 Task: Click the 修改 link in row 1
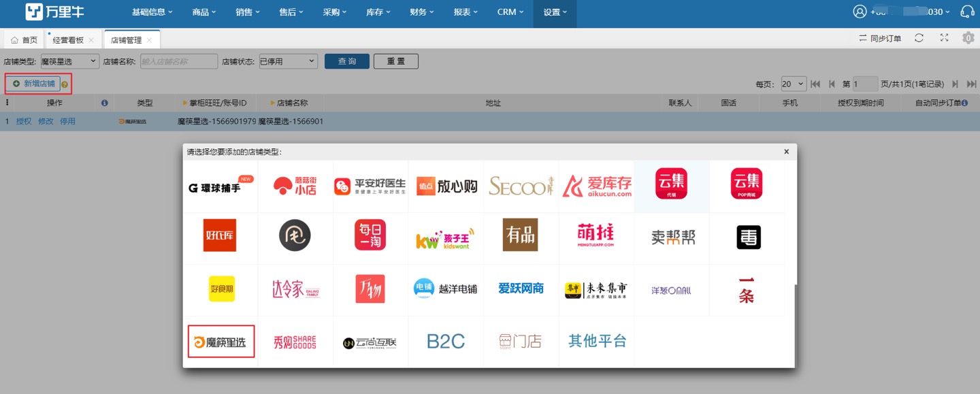(x=46, y=121)
